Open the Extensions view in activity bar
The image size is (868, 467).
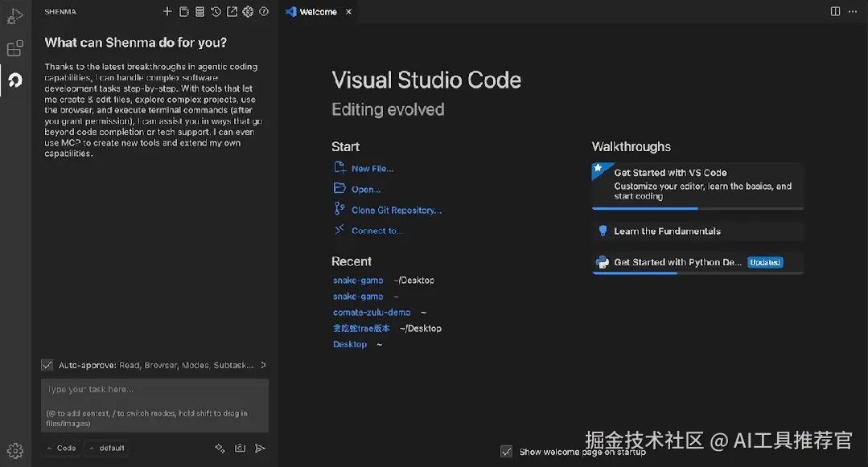(x=15, y=48)
